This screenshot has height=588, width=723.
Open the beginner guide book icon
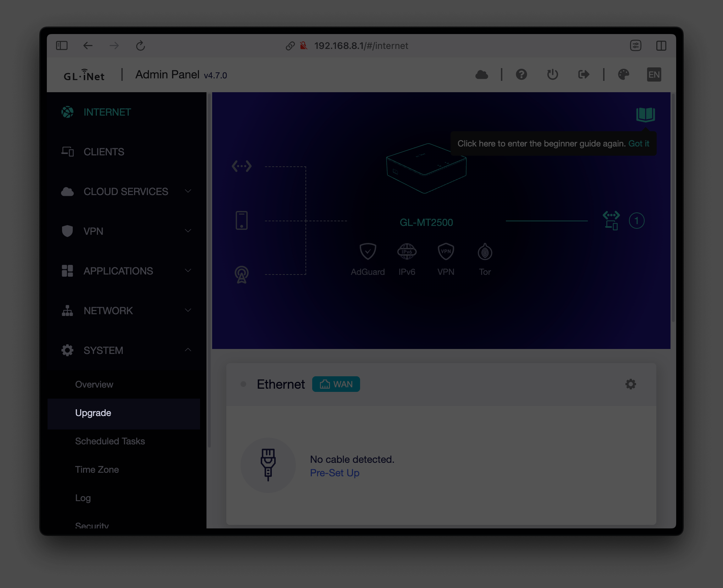point(645,115)
